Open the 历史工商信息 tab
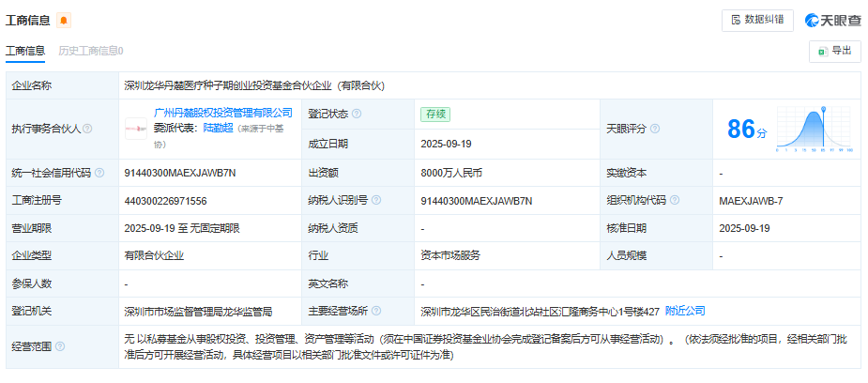Screen dimensions: 868x383 [91, 51]
